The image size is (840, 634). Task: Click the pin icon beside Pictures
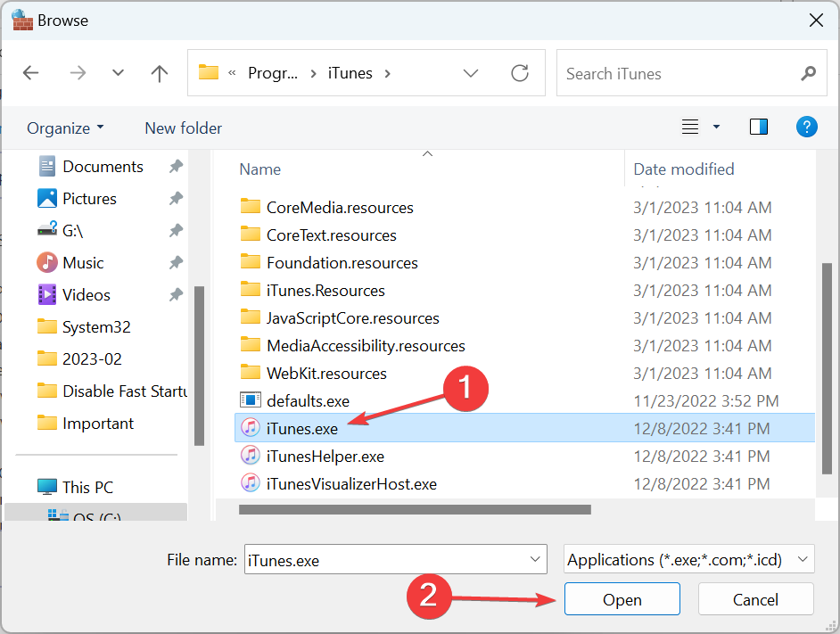pos(176,199)
